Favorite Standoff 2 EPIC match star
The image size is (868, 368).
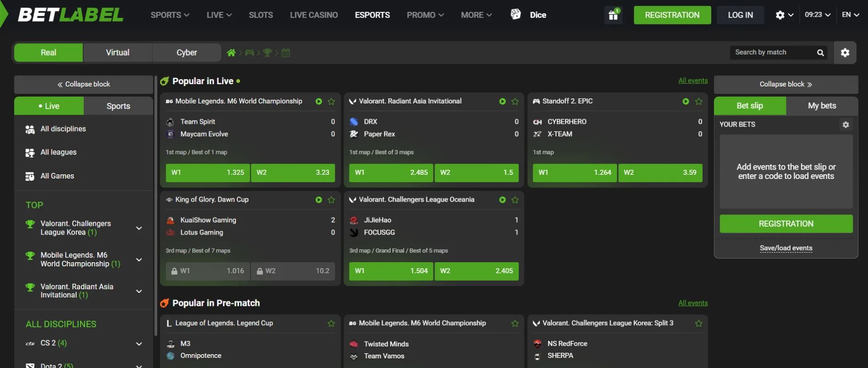click(699, 101)
